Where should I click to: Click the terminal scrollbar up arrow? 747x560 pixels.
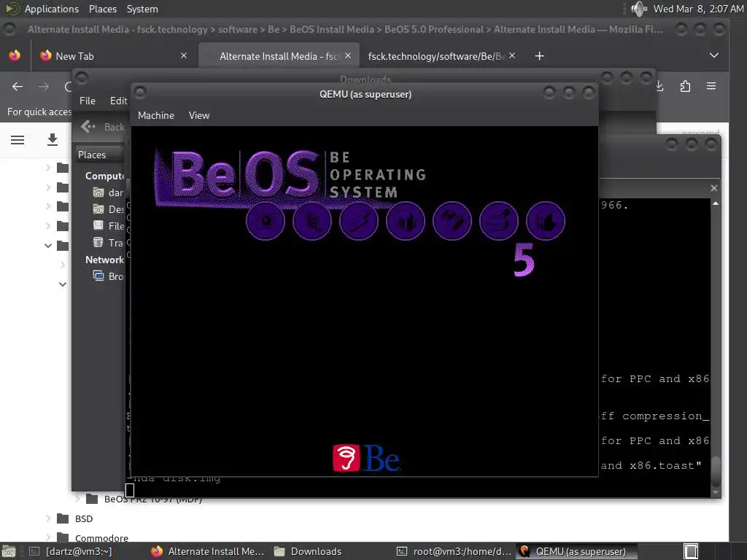pyautogui.click(x=716, y=204)
